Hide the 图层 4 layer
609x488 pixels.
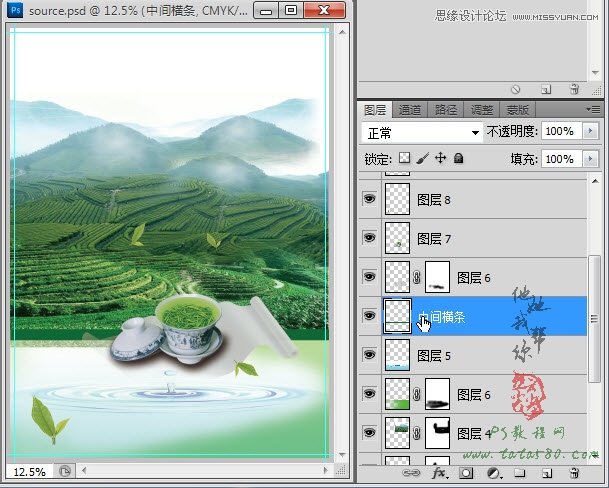pyautogui.click(x=369, y=432)
